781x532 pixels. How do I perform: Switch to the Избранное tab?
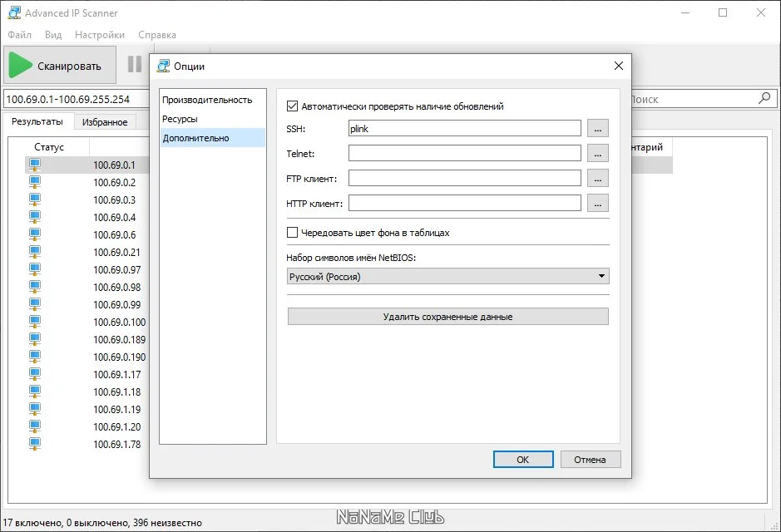coord(105,122)
